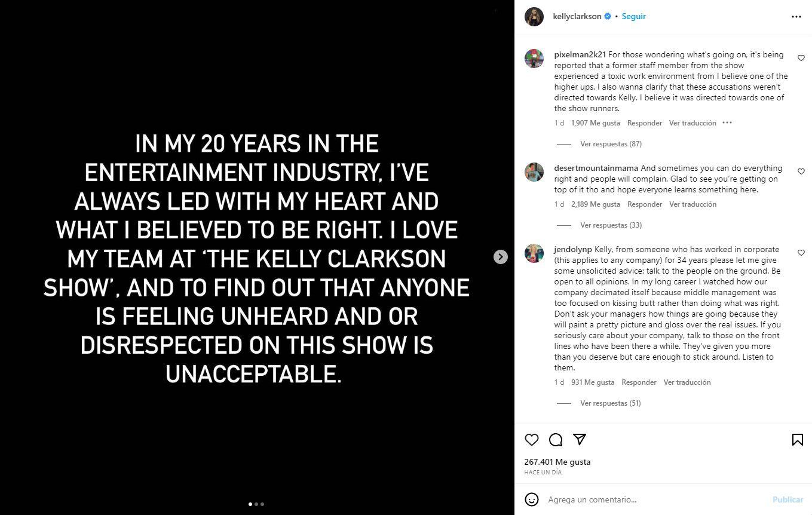Viewport: 812px width, 515px height.
Task: Select second carousel dot indicator
Action: click(256, 504)
